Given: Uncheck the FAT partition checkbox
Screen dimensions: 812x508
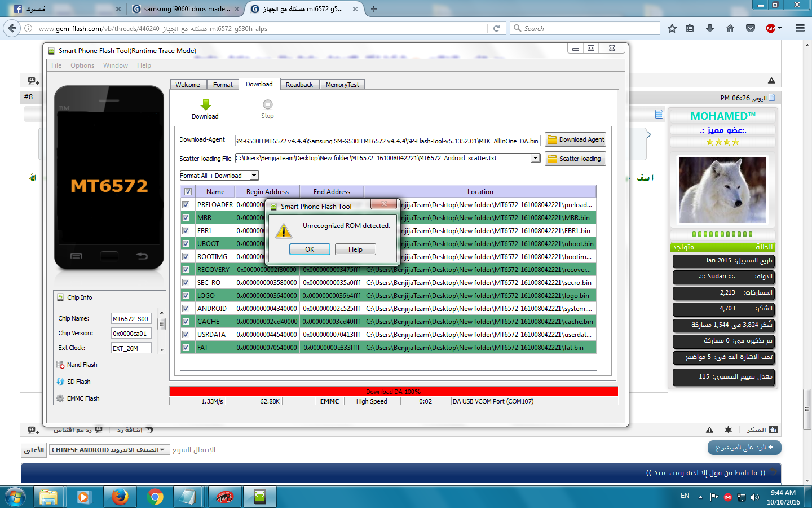Looking at the screenshot, I should (x=186, y=348).
